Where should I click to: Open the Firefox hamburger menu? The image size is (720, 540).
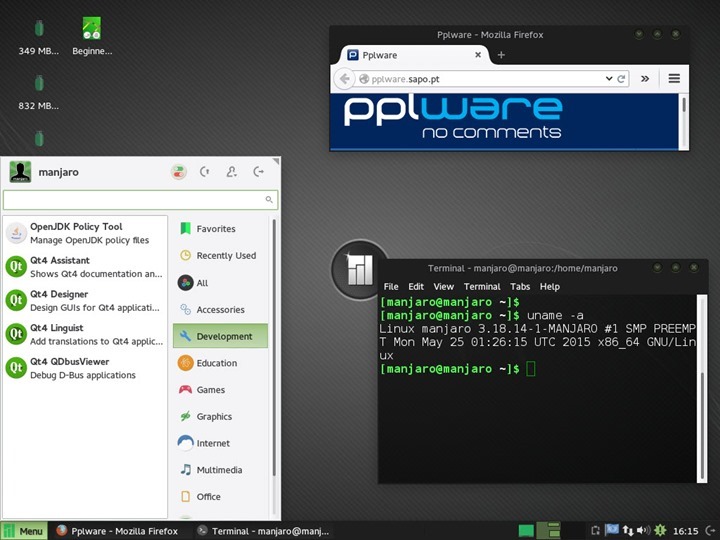coord(674,79)
